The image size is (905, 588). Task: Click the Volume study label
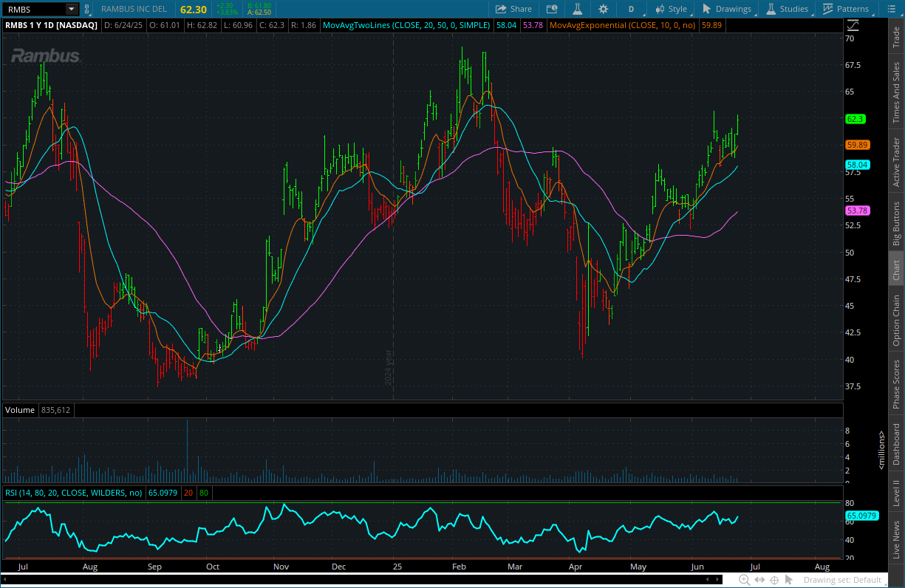click(20, 409)
